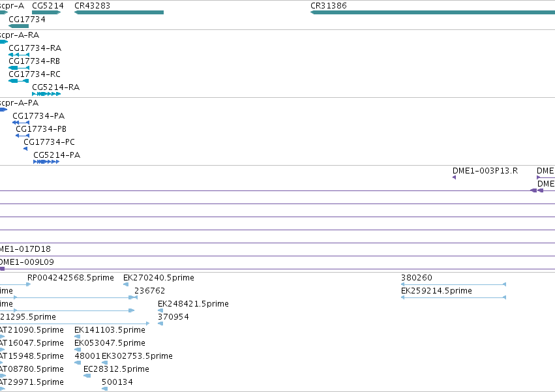This screenshot has height=392, width=555.
Task: Click the DME1-003P13.R feature label
Action: 485,171
